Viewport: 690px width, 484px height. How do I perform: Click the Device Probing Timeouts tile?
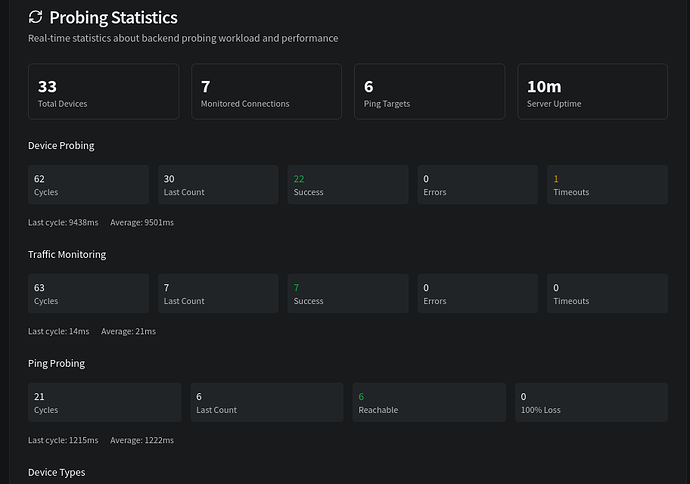pos(607,185)
